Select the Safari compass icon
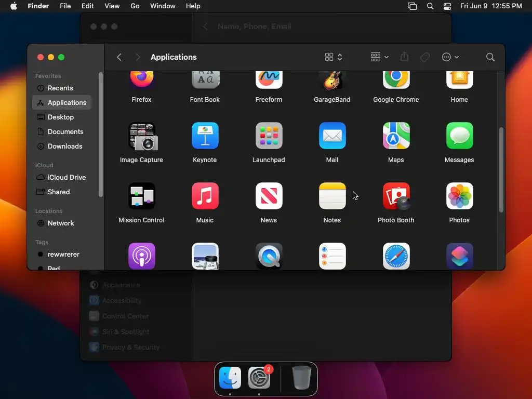The image size is (532, 399). [396, 256]
